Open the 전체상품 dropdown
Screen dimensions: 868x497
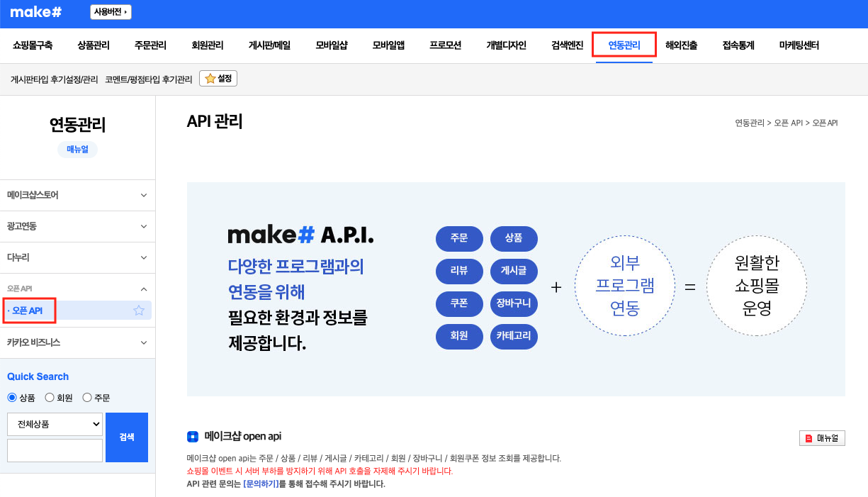point(55,423)
